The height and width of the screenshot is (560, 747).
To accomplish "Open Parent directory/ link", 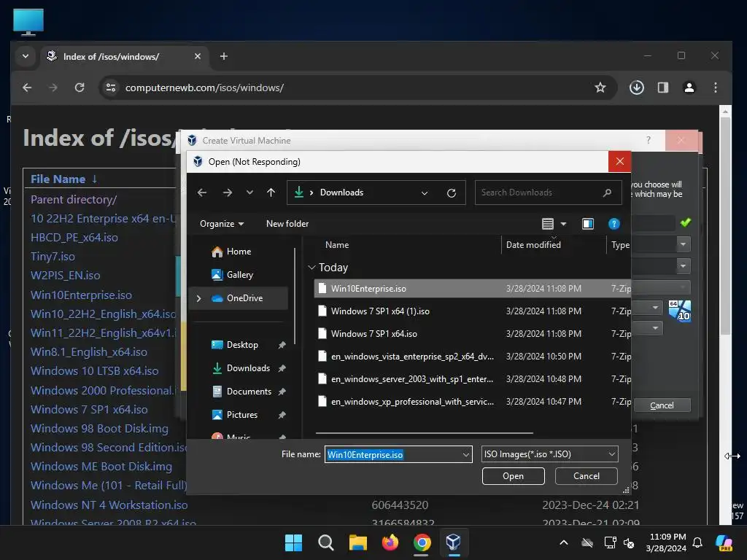I will [74, 200].
